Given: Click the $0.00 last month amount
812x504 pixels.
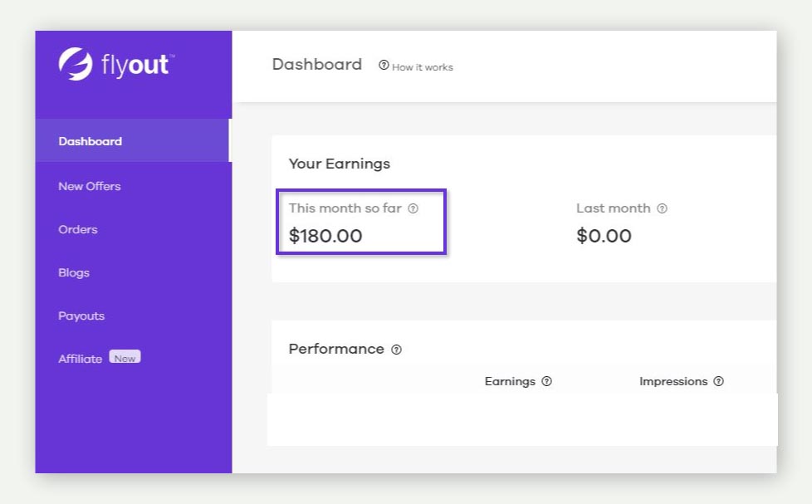Looking at the screenshot, I should 604,236.
